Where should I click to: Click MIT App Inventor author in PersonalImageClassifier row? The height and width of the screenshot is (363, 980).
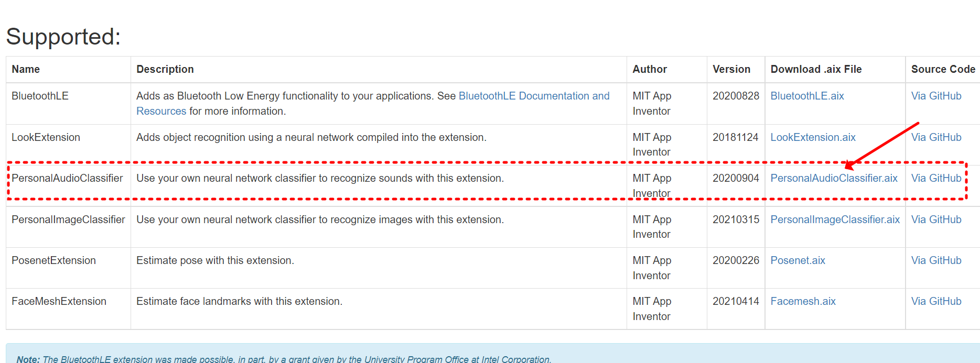652,227
